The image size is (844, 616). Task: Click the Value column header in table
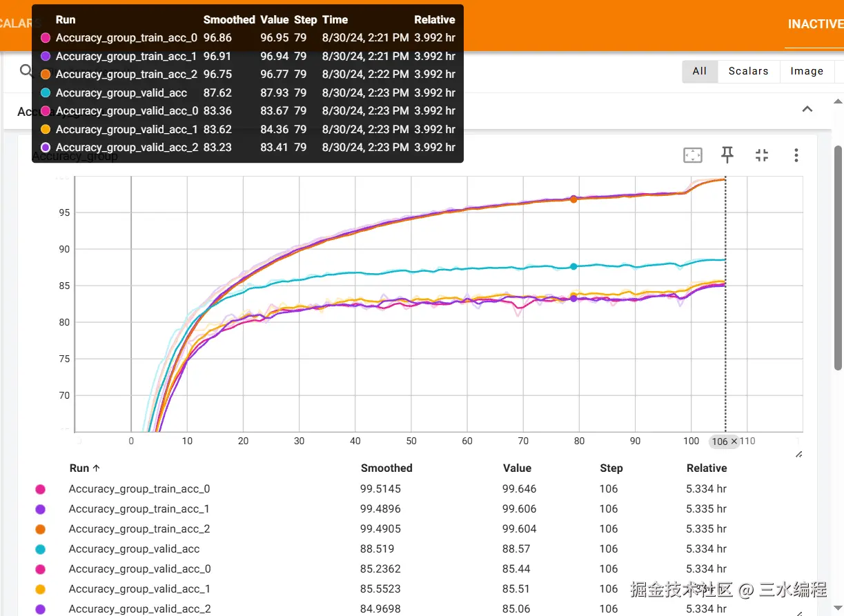click(517, 468)
